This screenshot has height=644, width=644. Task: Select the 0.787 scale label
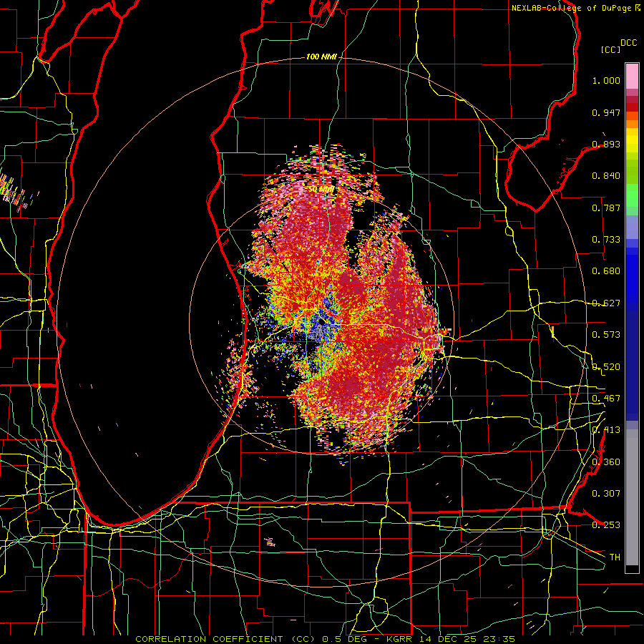(x=606, y=208)
